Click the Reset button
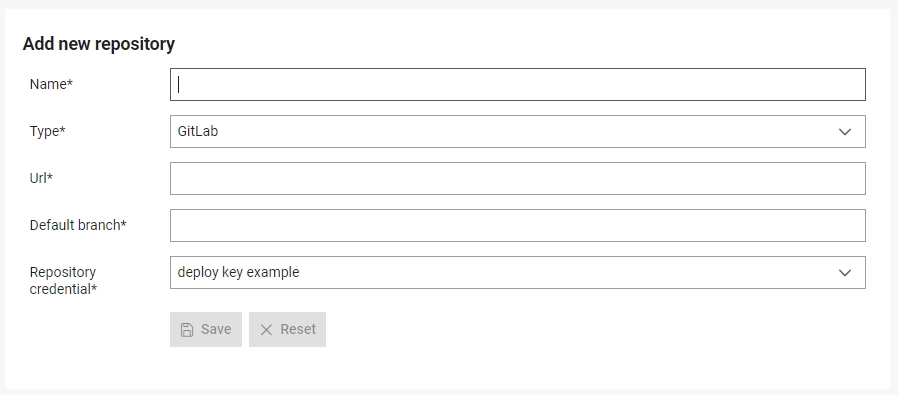Screen dimensions: 898x395 [x=287, y=330]
